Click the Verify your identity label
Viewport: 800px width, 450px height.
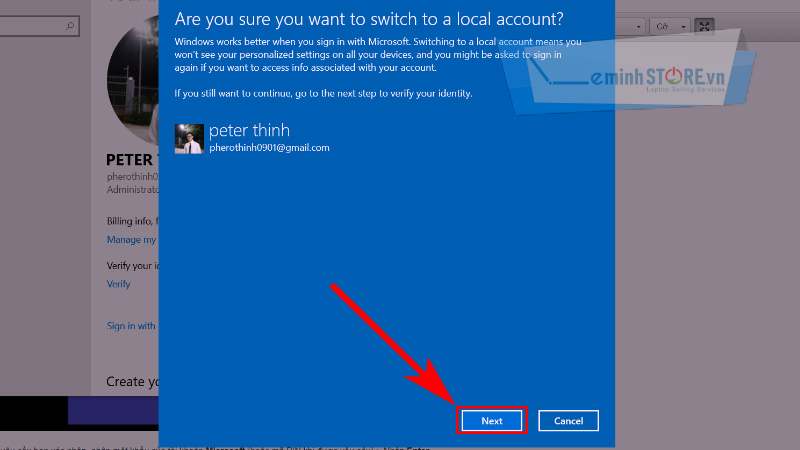point(131,266)
